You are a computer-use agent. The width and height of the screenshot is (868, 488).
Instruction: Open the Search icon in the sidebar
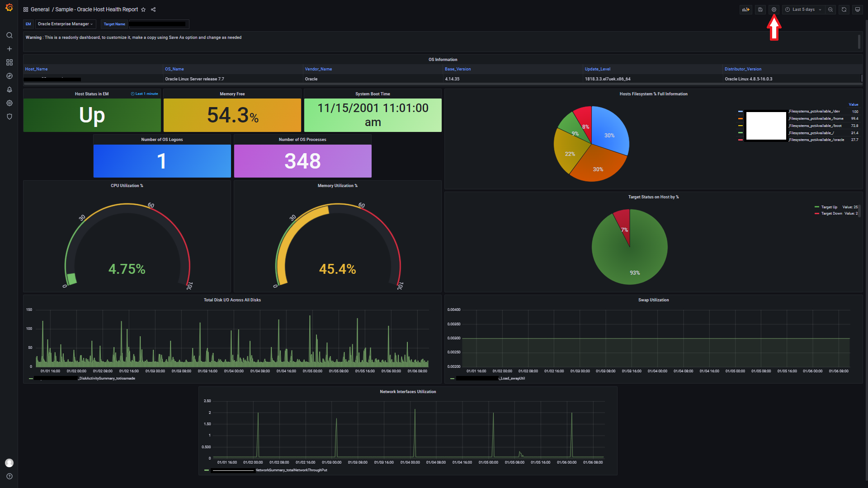pos(9,35)
